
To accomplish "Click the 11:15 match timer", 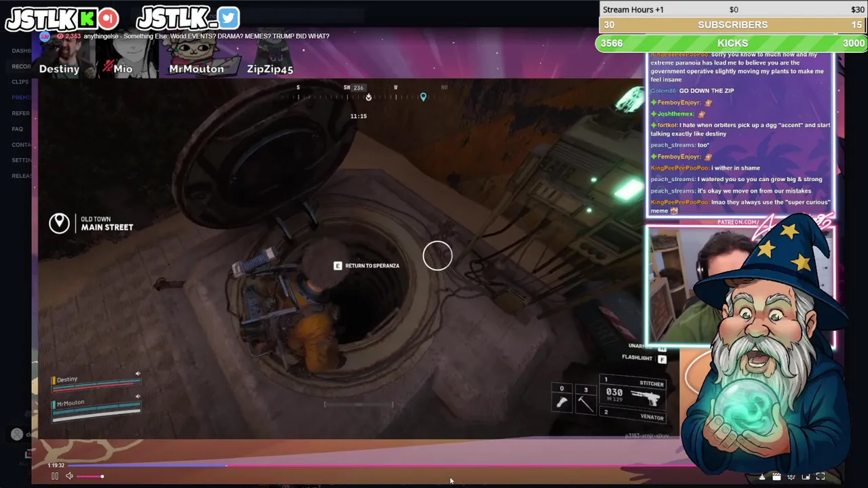I will click(x=358, y=117).
